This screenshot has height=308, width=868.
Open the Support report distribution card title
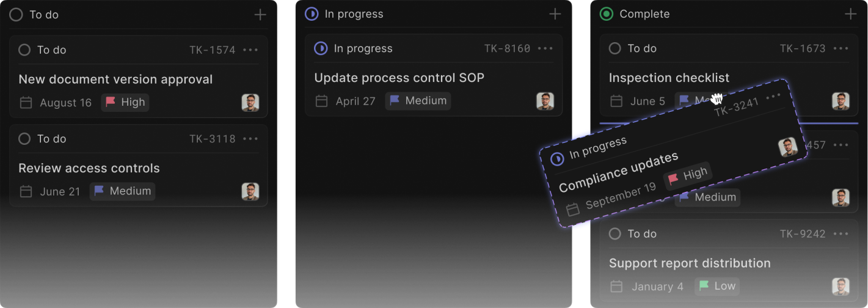click(690, 263)
